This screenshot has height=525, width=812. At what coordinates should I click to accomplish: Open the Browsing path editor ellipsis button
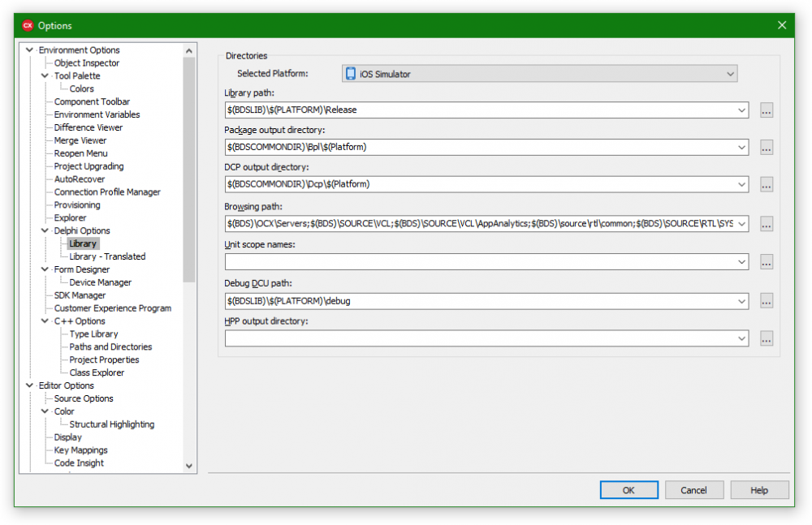point(767,224)
